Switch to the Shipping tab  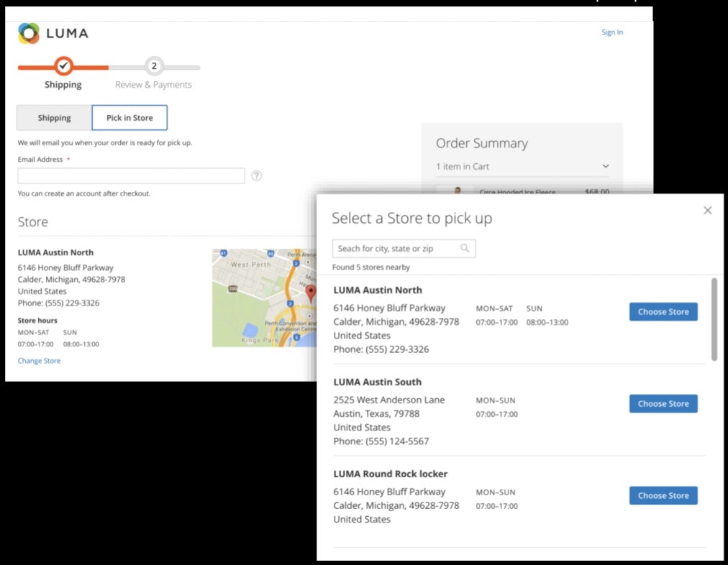(55, 118)
